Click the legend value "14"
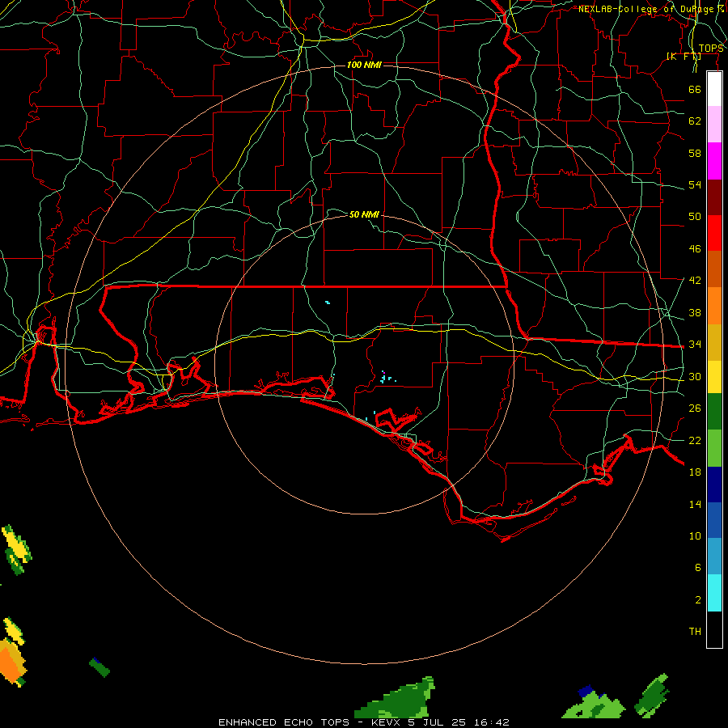Viewport: 728px width, 728px height. [695, 504]
